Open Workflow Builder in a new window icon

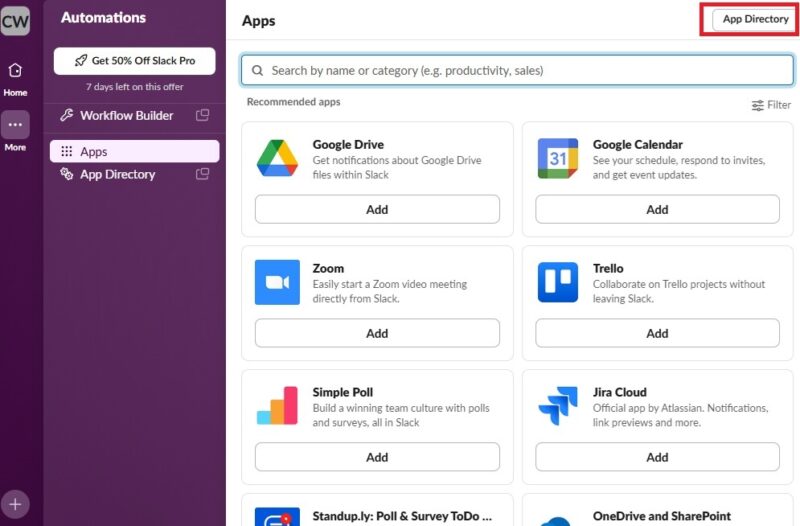(203, 115)
